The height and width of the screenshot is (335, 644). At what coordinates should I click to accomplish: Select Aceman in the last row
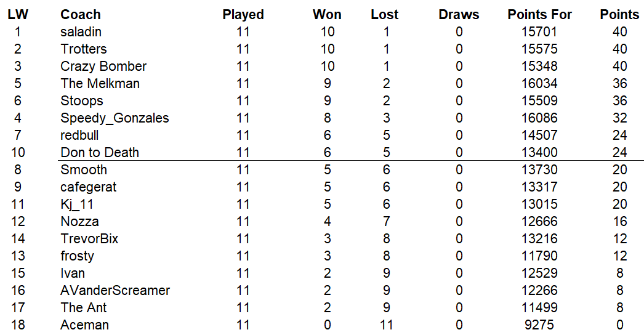(84, 325)
